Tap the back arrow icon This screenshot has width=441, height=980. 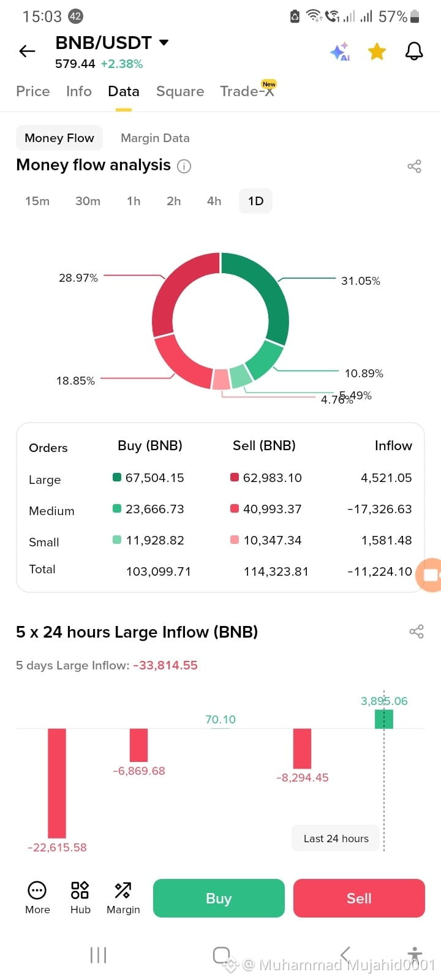coord(27,51)
